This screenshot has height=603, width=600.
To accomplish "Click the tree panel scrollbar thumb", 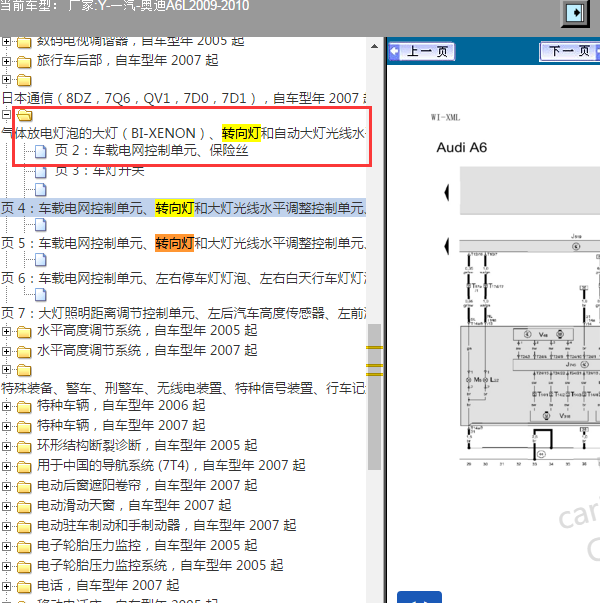I will coord(374,397).
